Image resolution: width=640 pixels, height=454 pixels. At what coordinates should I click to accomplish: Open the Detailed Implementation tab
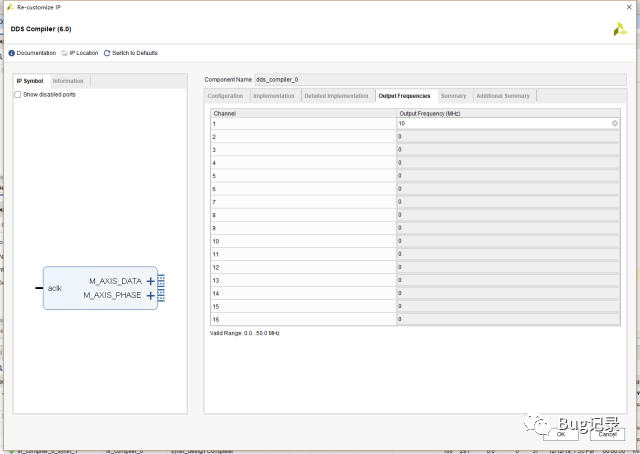click(336, 96)
